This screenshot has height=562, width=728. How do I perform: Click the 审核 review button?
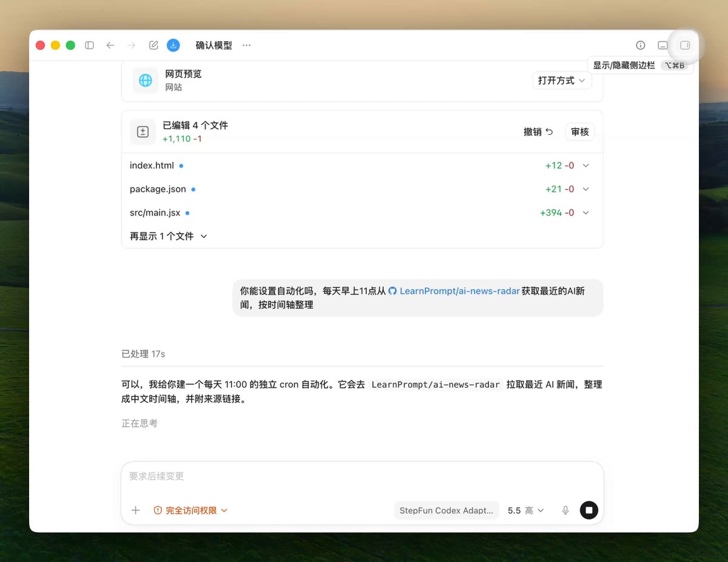580,132
